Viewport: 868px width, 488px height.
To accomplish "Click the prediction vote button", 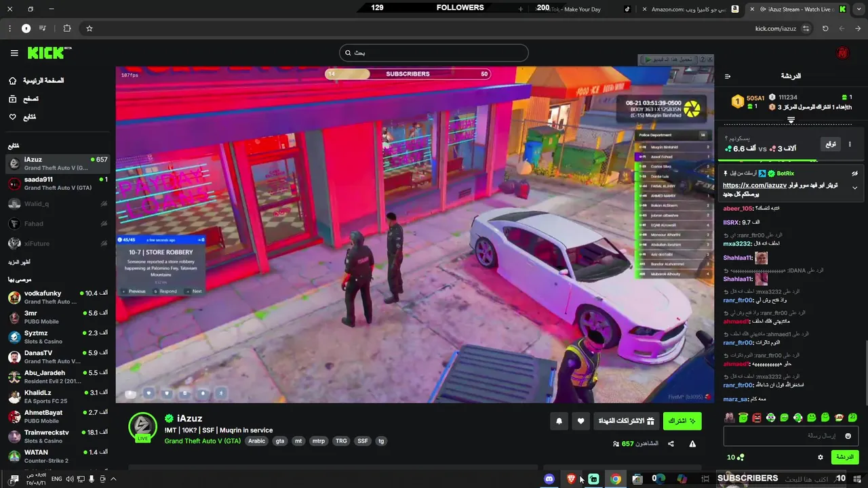I will (x=830, y=144).
